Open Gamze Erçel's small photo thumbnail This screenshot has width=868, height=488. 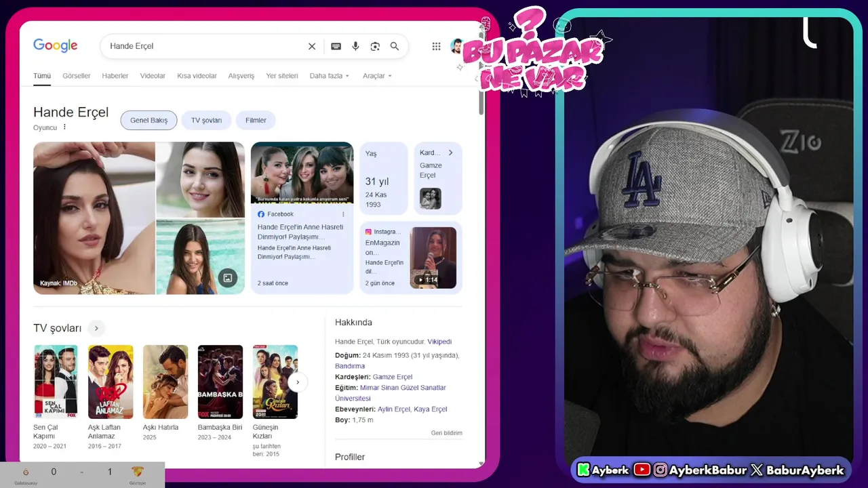[x=430, y=198]
